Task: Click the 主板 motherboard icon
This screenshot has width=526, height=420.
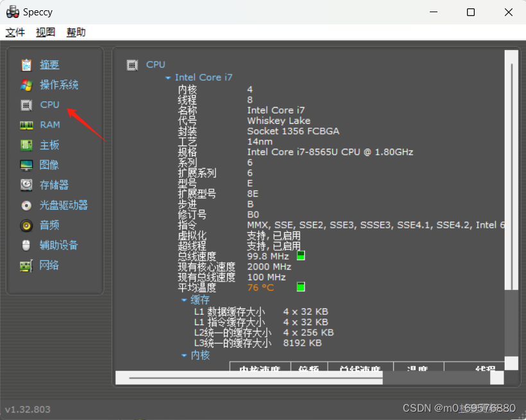Action: point(26,146)
